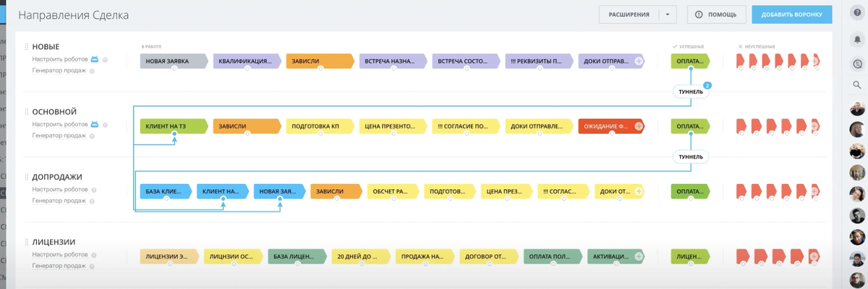868x289 pixels.
Task: Select orange ЗАВИСЛИ stage in ДОПРОДАЖИ funnel
Action: click(337, 191)
